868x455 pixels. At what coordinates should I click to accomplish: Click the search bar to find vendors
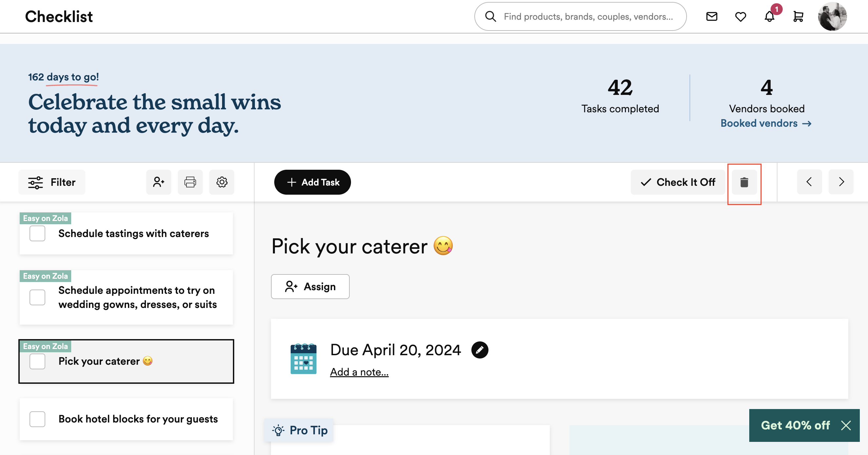[x=580, y=16]
